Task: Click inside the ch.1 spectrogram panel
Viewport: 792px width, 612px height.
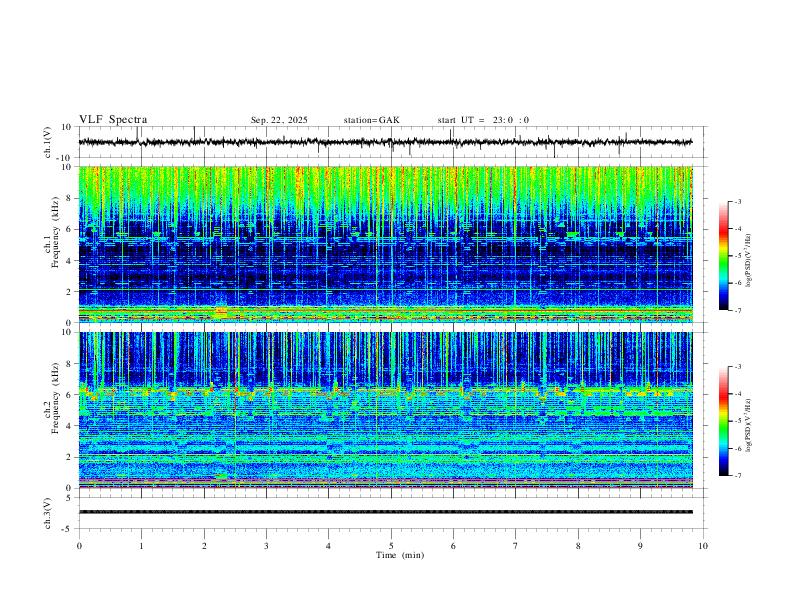Action: coord(385,244)
